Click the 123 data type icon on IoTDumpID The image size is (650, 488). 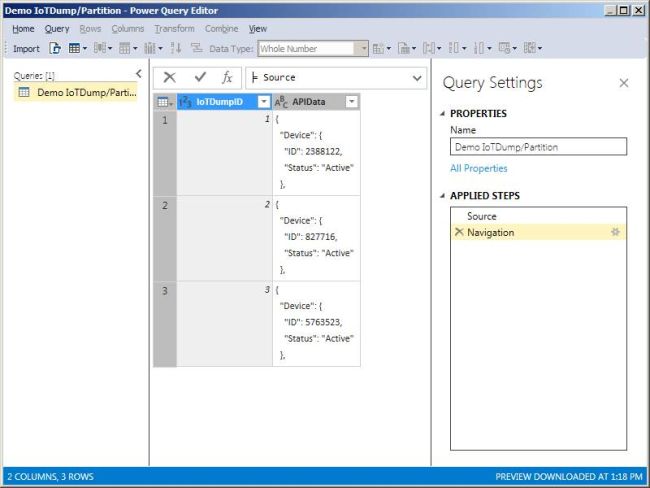pos(185,102)
